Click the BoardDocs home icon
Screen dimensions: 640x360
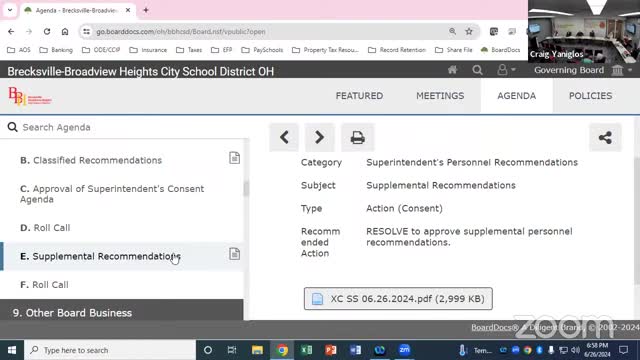452,70
